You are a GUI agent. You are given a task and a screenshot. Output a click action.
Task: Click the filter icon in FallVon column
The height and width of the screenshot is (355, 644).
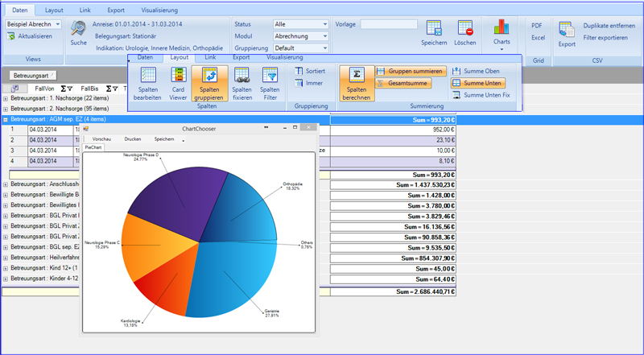(x=70, y=89)
